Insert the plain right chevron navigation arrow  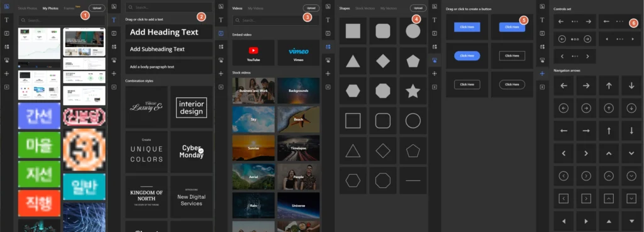coord(587,153)
